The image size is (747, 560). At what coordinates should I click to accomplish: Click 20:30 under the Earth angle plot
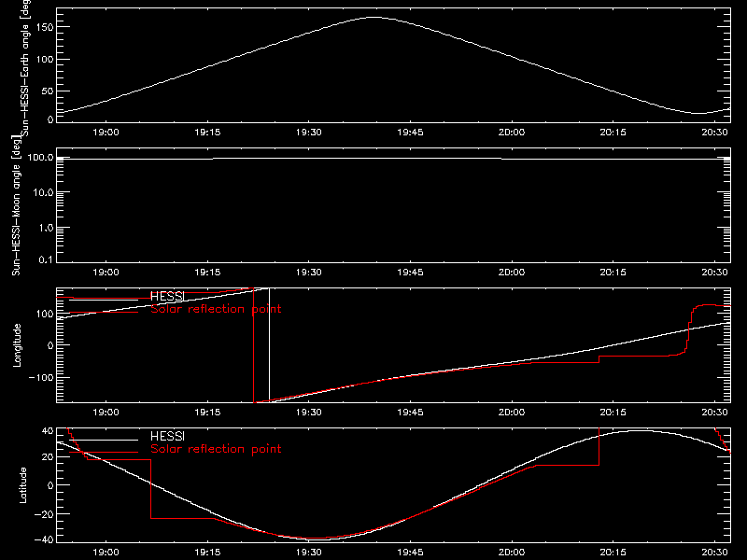click(x=714, y=133)
